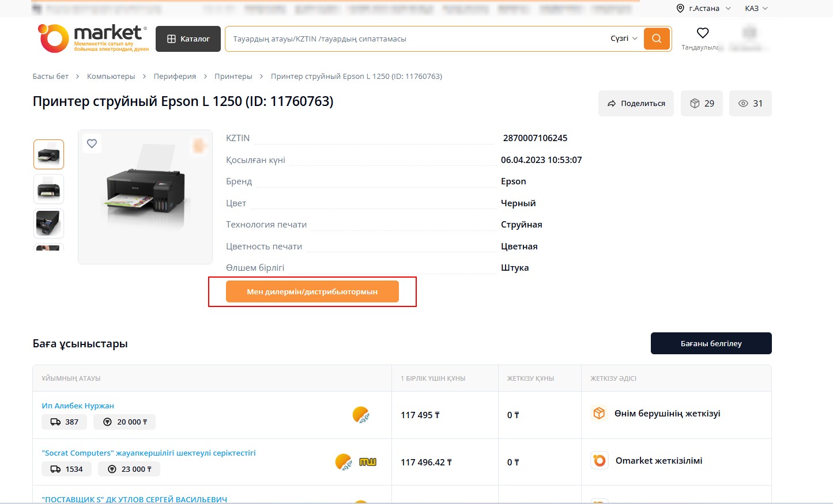Click the Бағаны белгілеу button
833x504 pixels.
click(711, 343)
